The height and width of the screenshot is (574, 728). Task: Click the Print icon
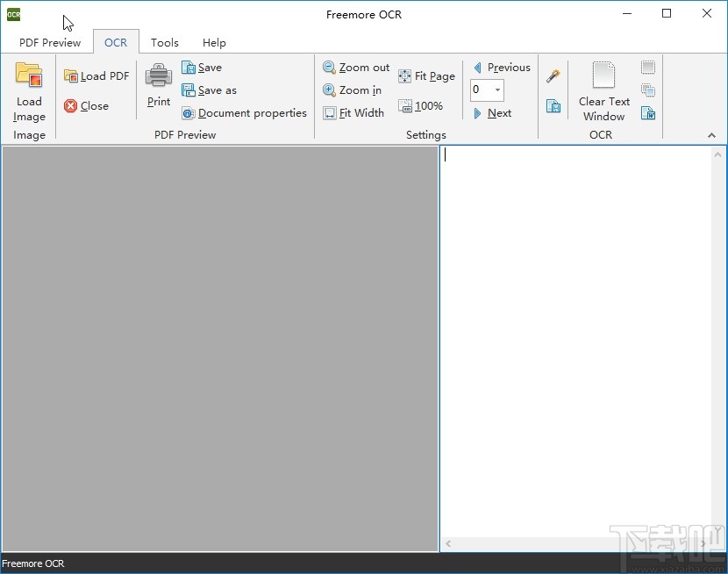tap(159, 76)
